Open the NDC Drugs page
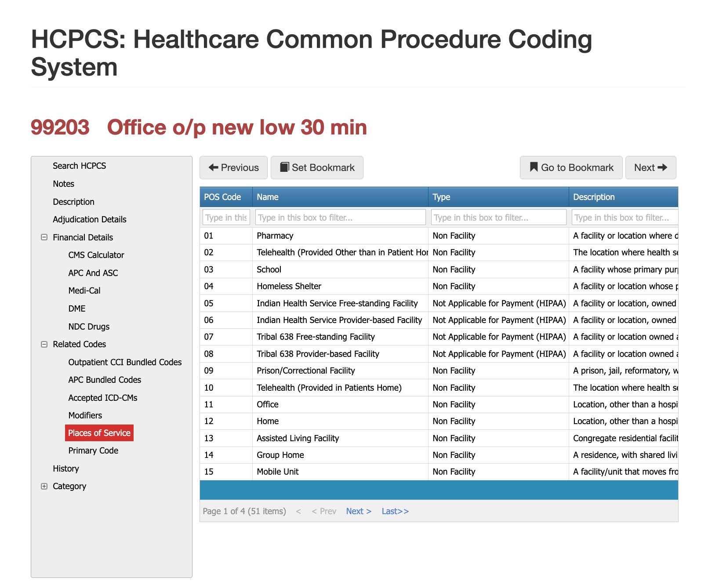Screen dimensions: 712x588 point(88,326)
